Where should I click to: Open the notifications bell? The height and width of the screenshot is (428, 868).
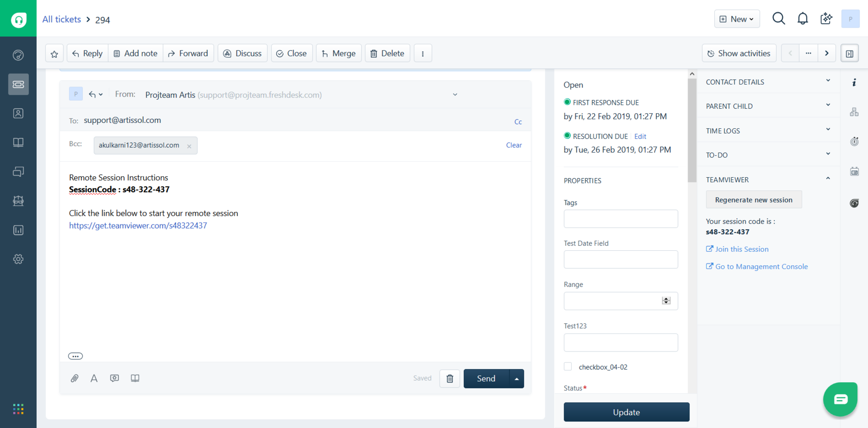point(802,19)
